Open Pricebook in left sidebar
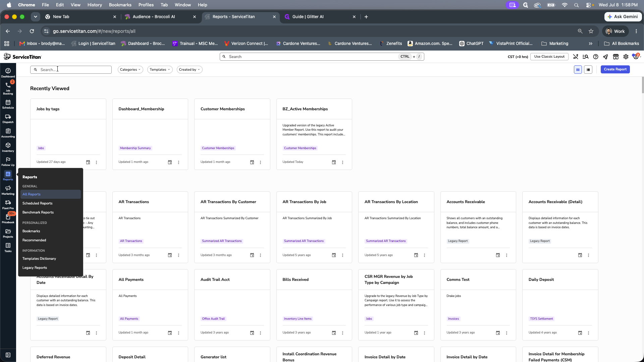Viewport: 644px width, 362px height. tap(8, 219)
